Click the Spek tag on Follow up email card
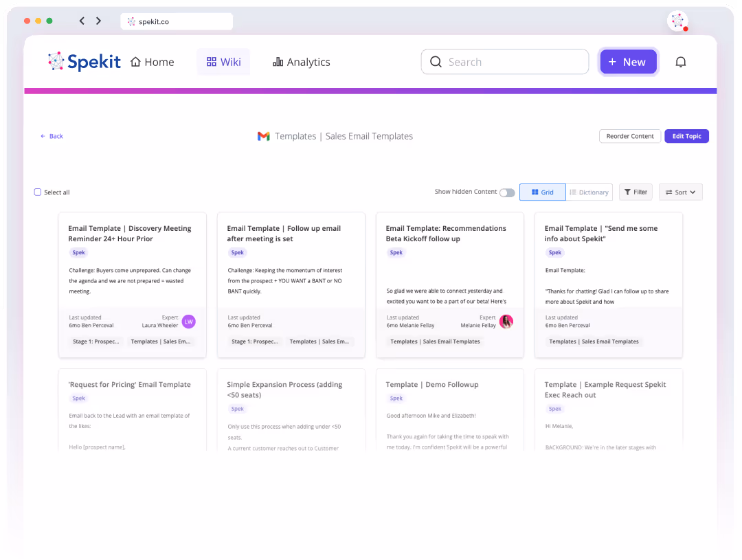This screenshot has width=742, height=560. [x=238, y=253]
